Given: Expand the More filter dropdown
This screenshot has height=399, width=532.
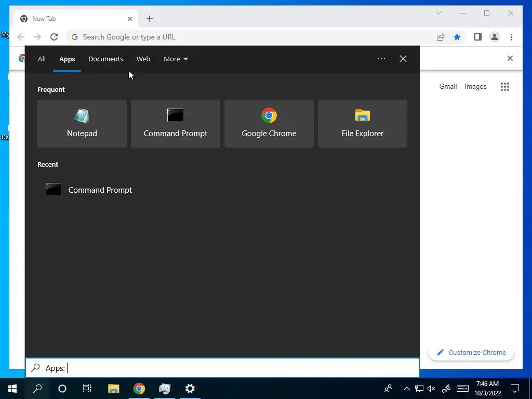Looking at the screenshot, I should pyautogui.click(x=176, y=59).
